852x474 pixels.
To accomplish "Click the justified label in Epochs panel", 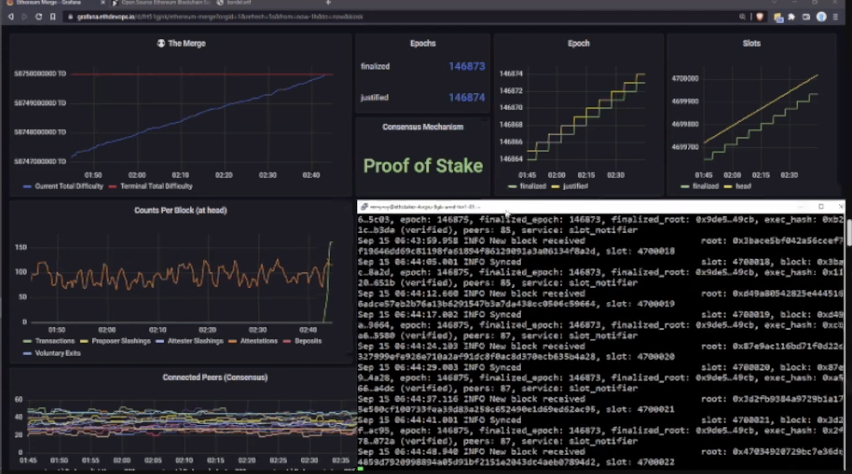I will tap(374, 98).
